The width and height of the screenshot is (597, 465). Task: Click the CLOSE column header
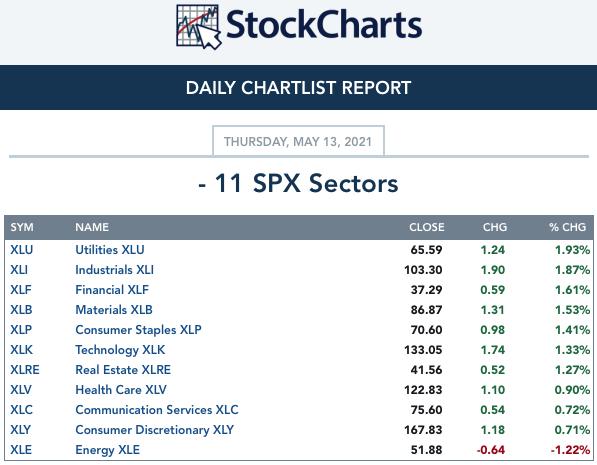click(426, 227)
